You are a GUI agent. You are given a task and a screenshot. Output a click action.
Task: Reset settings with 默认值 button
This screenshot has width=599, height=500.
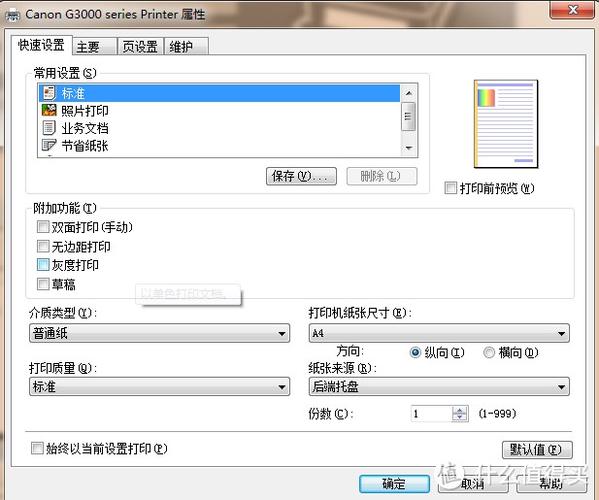coord(537,450)
